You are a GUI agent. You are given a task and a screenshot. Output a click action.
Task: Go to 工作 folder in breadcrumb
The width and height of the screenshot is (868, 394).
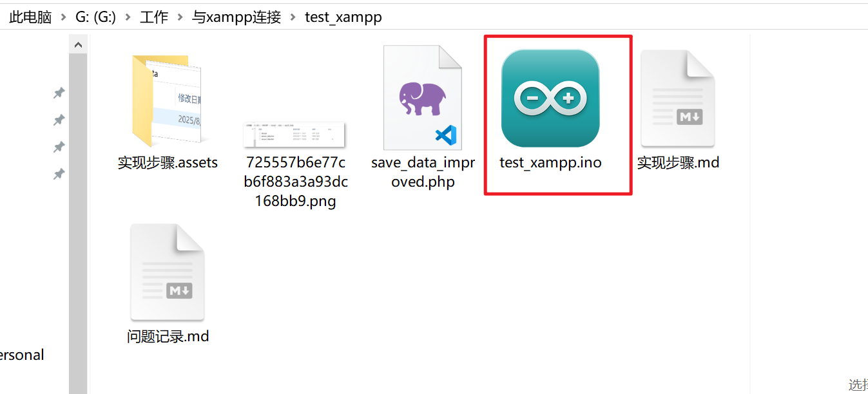click(154, 17)
